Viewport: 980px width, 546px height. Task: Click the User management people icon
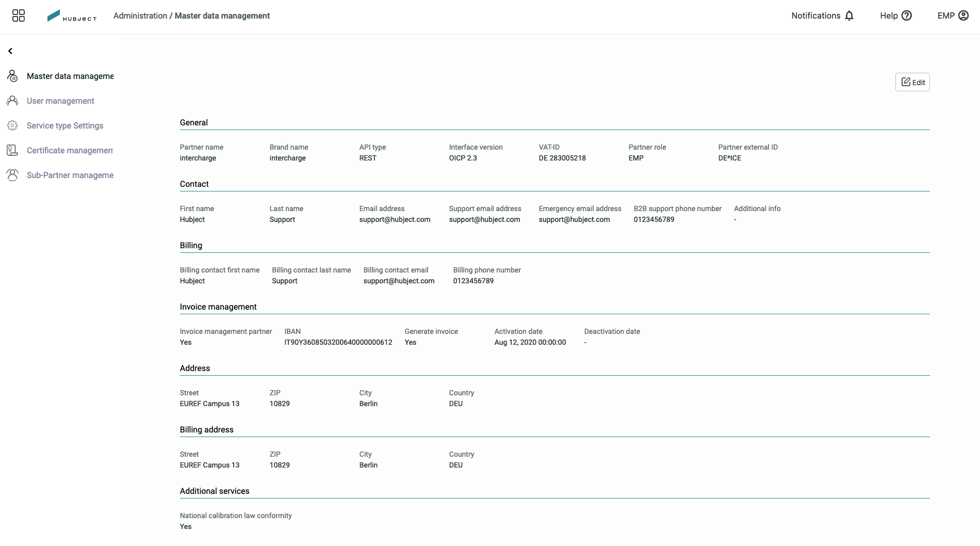tap(12, 101)
